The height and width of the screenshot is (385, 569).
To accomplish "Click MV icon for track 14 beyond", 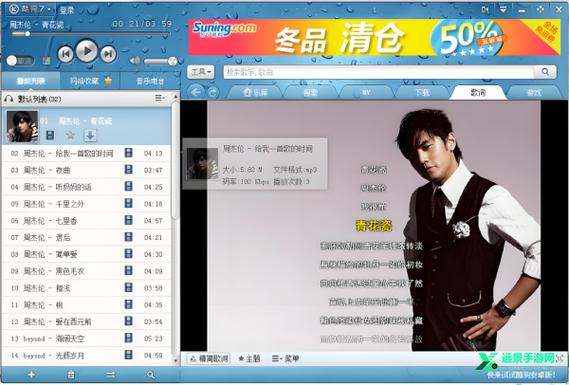I will (x=128, y=355).
